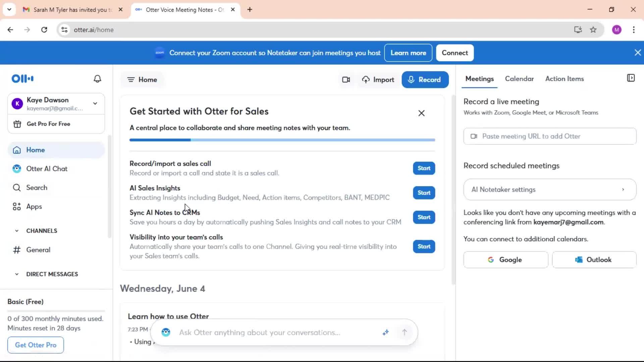Switch to the Gmail browser tab
This screenshot has width=644, height=362.
[72, 10]
